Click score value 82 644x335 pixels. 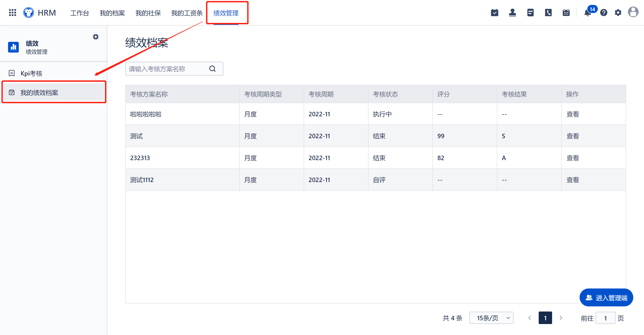[x=441, y=158]
